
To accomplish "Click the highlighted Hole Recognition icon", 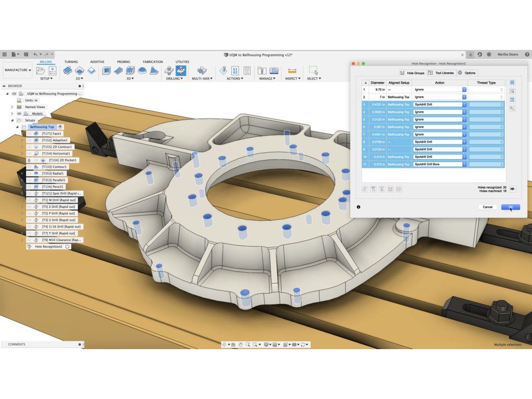I will tap(181, 71).
